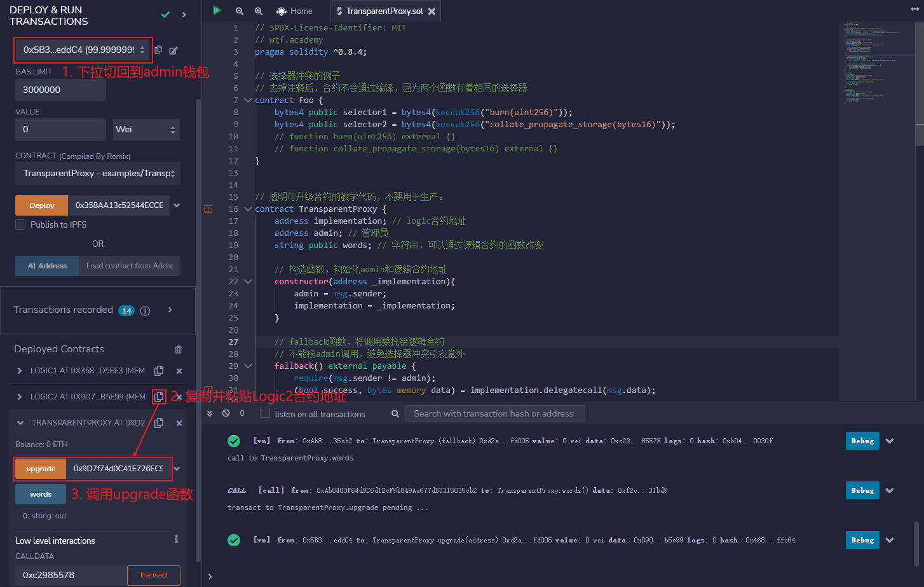The image size is (924, 587).
Task: Click line number 27 in the gutter
Action: [233, 342]
